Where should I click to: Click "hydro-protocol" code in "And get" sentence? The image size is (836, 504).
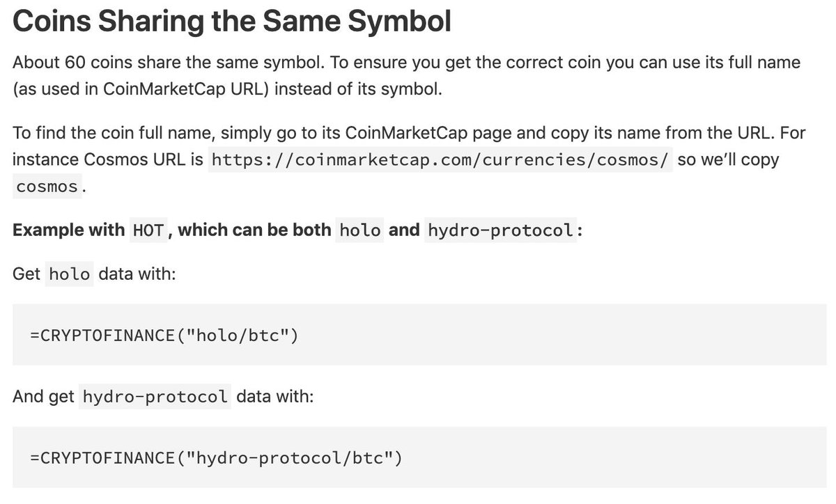tap(155, 397)
